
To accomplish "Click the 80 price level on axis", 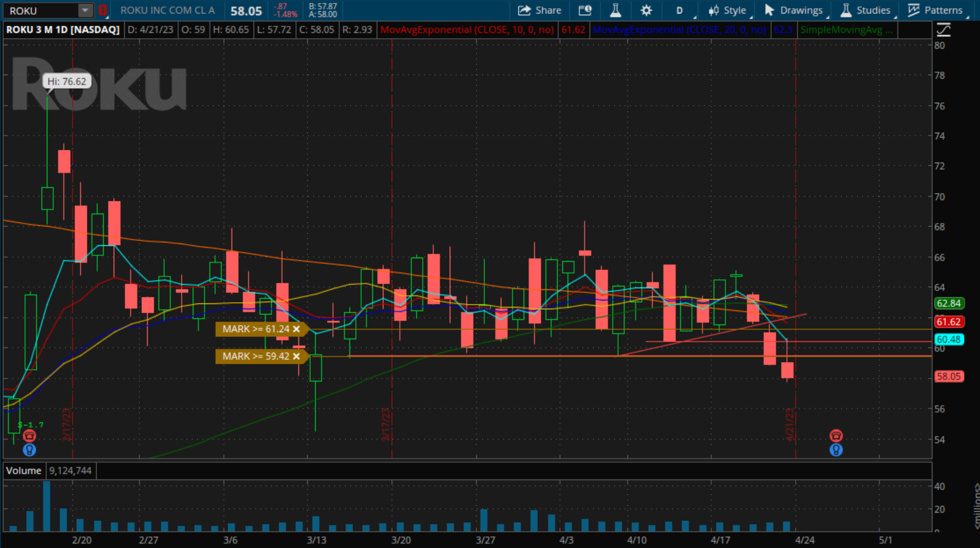I will click(x=940, y=45).
